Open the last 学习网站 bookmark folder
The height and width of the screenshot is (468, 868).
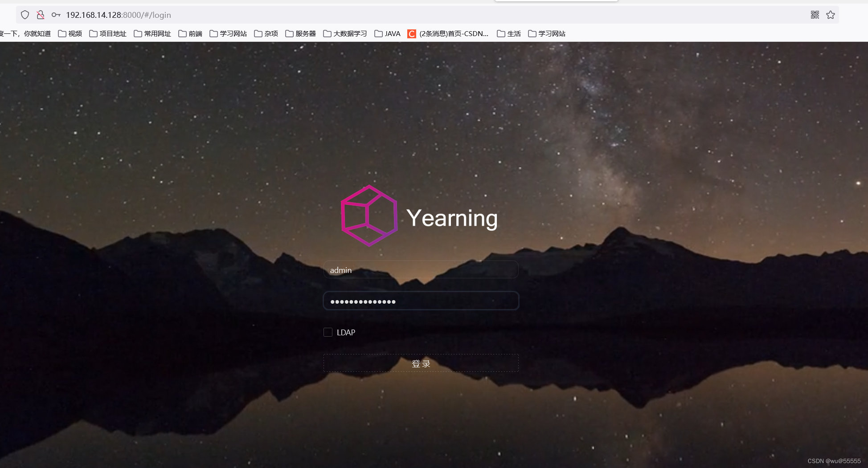click(x=547, y=34)
